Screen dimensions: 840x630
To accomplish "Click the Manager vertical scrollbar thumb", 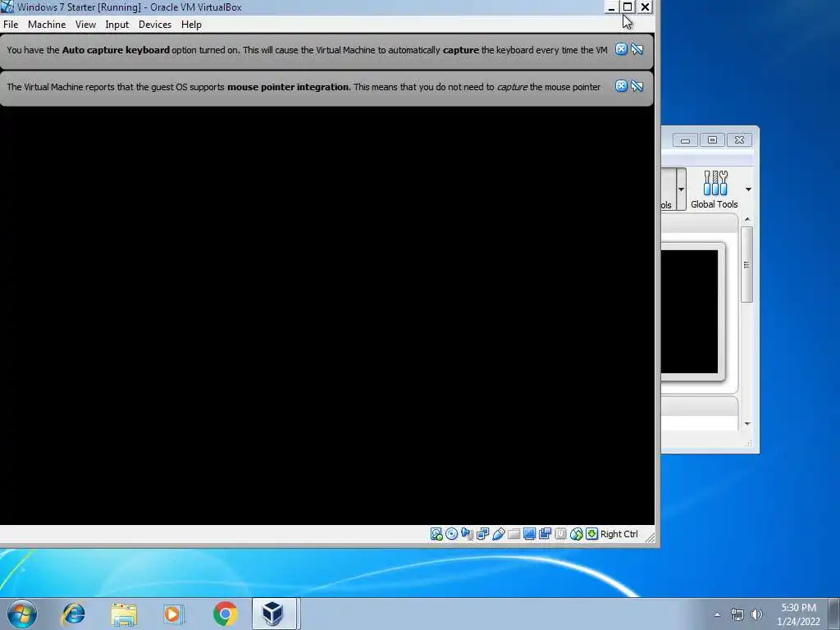I will (746, 265).
